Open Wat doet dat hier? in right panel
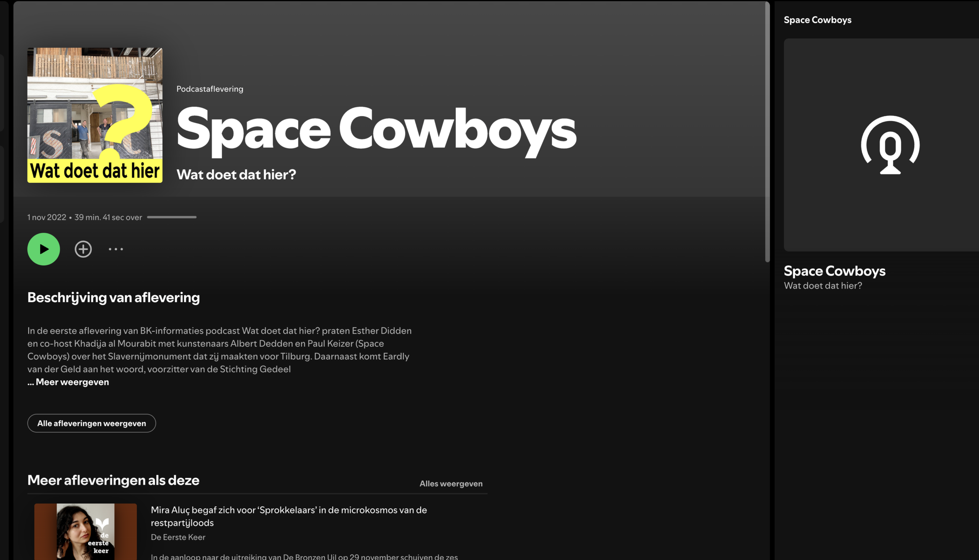This screenshot has height=560, width=979. coord(823,286)
